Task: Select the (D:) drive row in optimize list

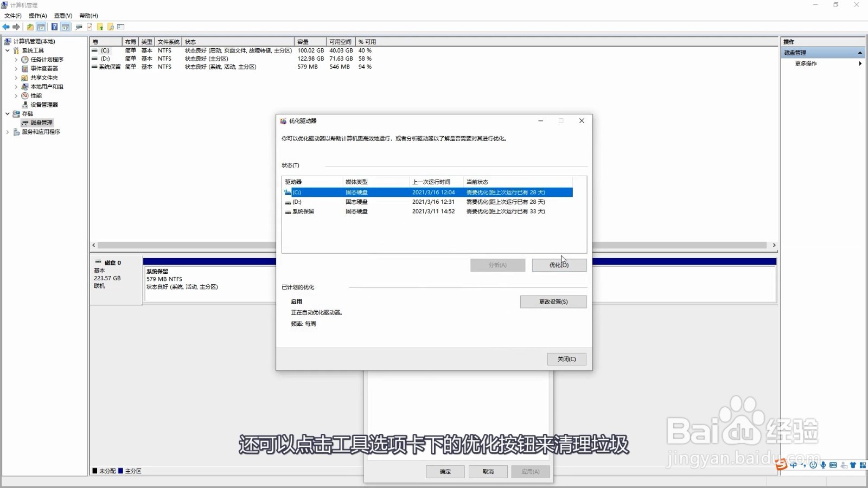Action: click(428, 202)
